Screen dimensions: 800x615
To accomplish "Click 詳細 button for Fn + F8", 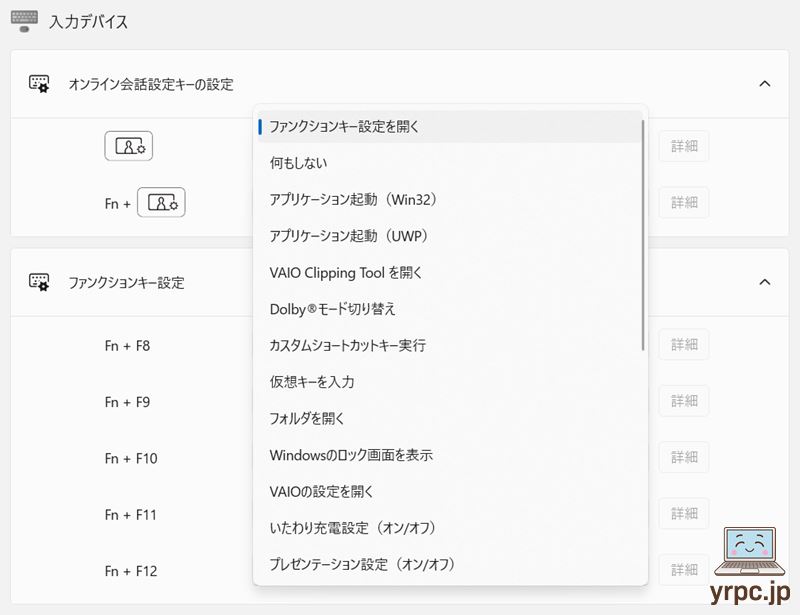I will 684,345.
